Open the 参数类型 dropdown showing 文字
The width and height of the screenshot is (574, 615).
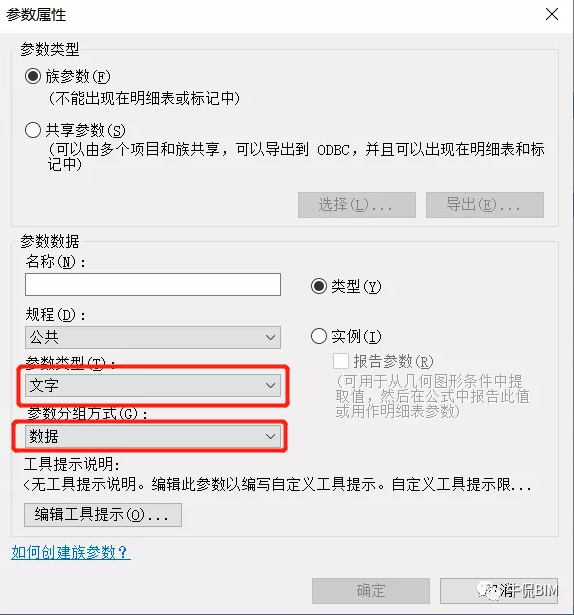(153, 385)
